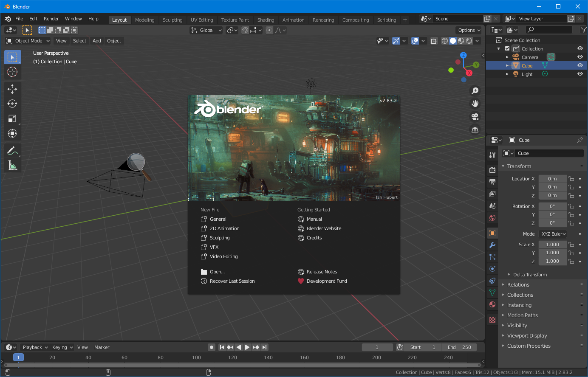Open the Active Tool properties tab
Screen dimensions: 588x377
coord(492,155)
